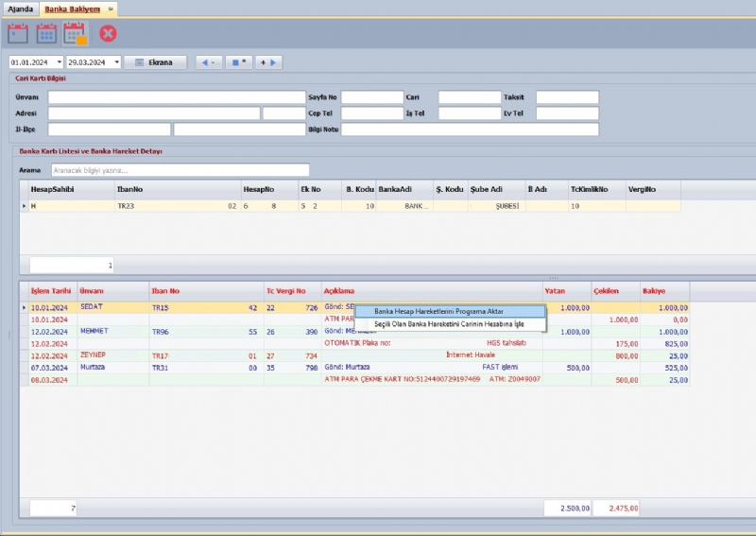
Task: Select the SEDAT transaction row name
Action: [x=92, y=307]
